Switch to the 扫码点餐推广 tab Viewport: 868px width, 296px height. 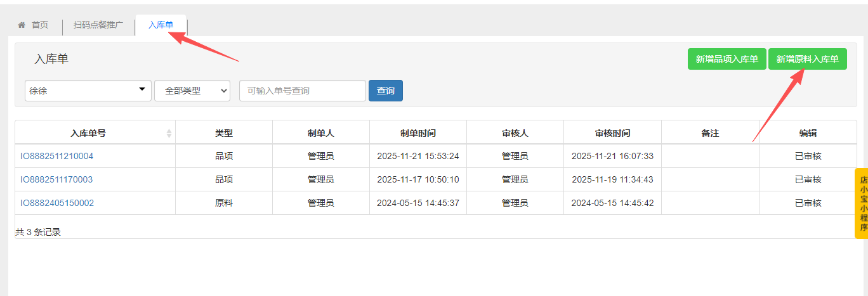(x=98, y=25)
